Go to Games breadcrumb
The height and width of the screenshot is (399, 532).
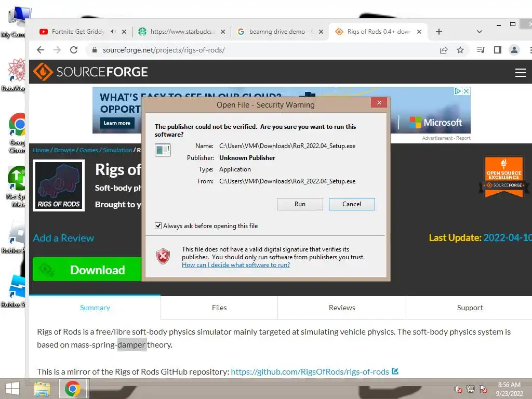pyautogui.click(x=88, y=150)
